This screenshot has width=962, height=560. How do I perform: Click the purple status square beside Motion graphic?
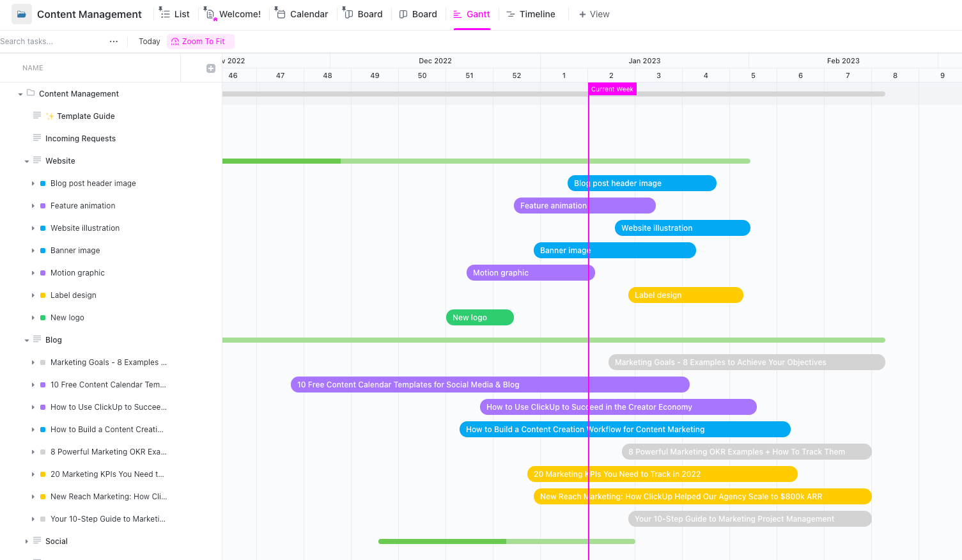click(x=42, y=272)
